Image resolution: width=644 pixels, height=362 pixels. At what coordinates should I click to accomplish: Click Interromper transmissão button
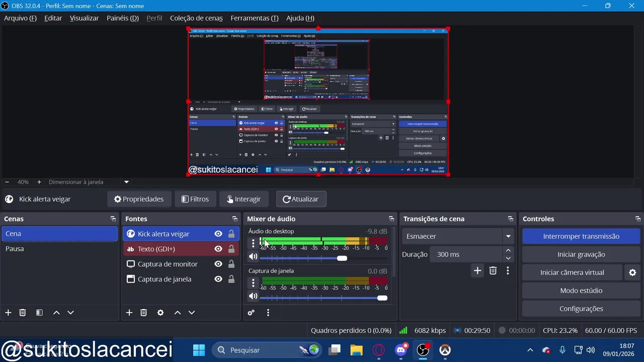click(581, 236)
